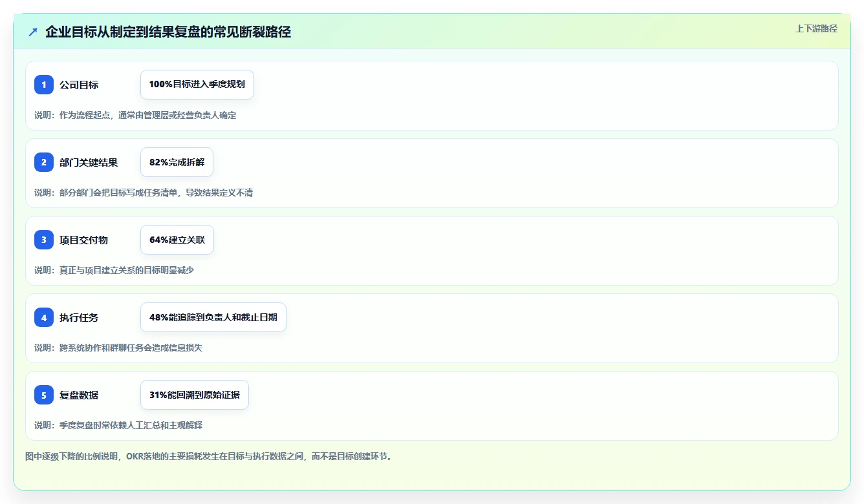Screen dimensions: 864x504
Task: Click note 季度复盘时常依赖人工汇总和主观解释
Action: [x=118, y=425]
